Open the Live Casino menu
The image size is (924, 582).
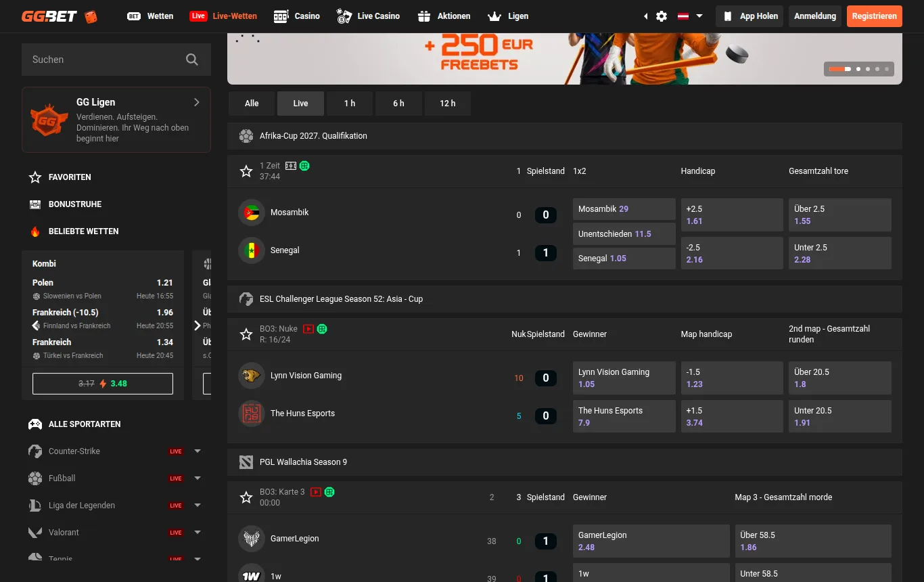click(x=368, y=16)
